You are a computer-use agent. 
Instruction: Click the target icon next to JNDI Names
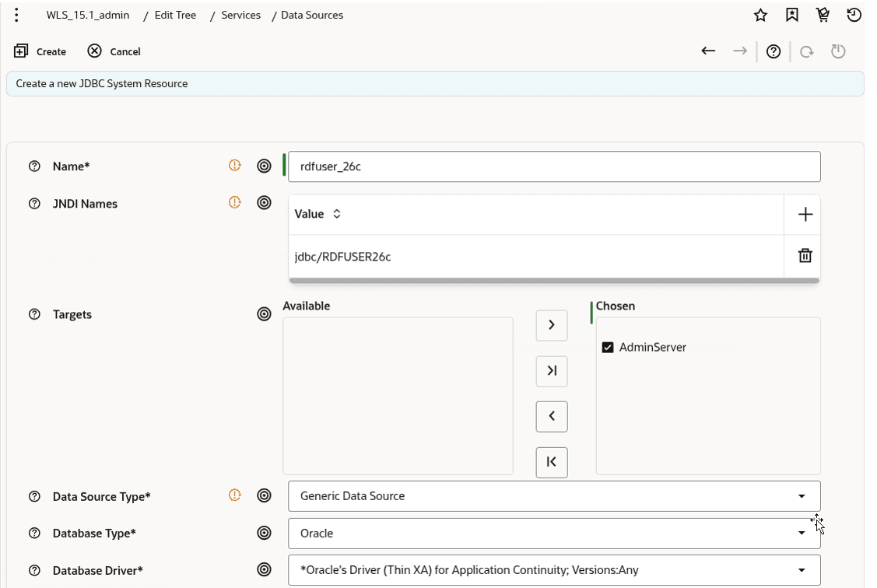[264, 202]
